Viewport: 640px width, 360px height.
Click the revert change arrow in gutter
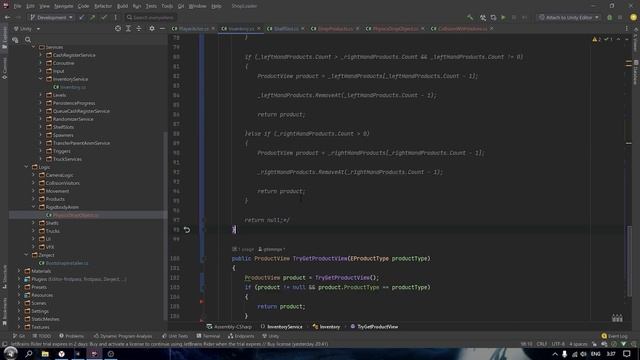[x=187, y=230]
